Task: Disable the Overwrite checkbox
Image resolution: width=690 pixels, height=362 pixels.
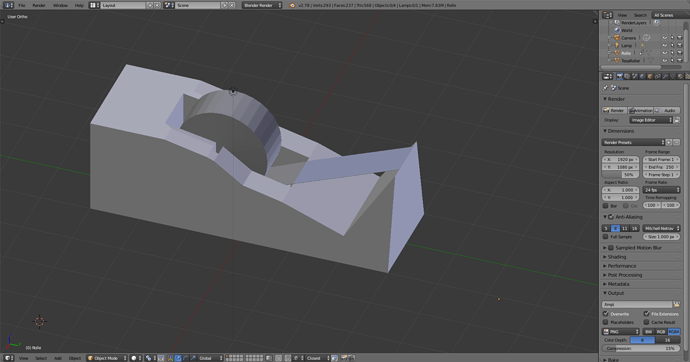Action: point(606,314)
